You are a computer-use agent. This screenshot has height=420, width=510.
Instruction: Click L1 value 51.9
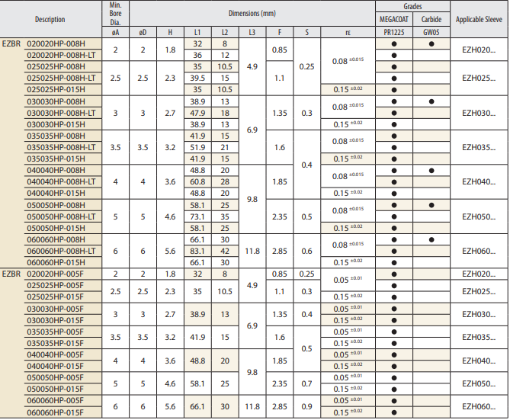197,147
